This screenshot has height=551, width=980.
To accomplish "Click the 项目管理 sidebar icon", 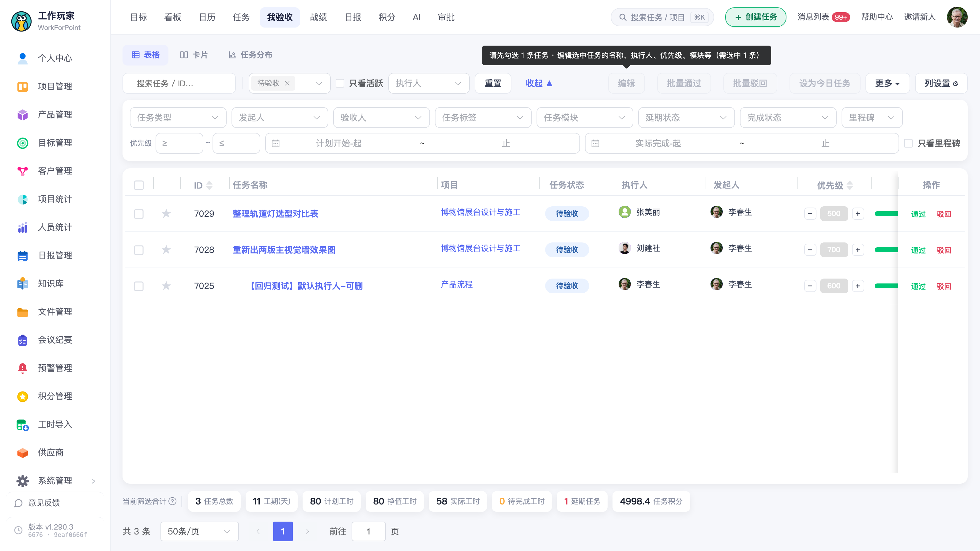I will click(x=22, y=86).
